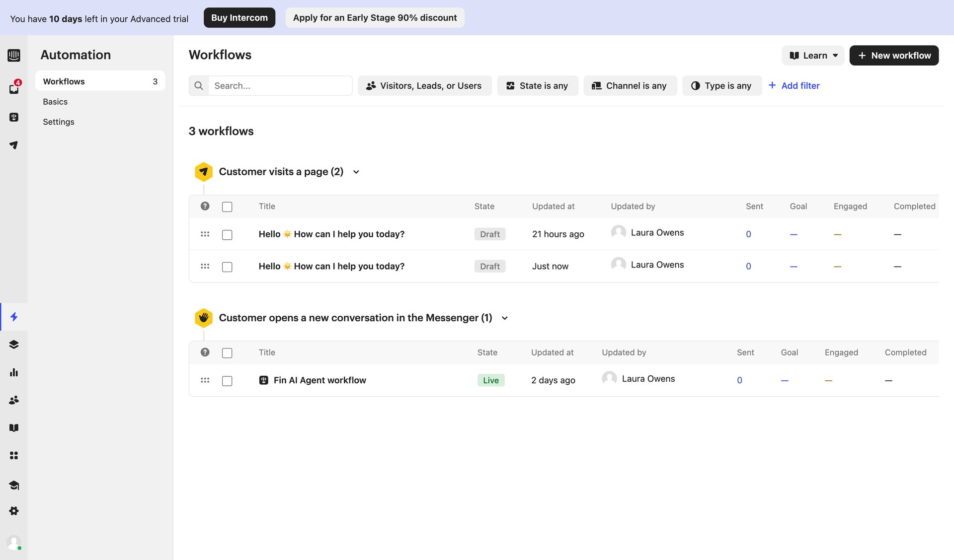
Task: Open the Outbound paper plane section
Action: tap(14, 145)
